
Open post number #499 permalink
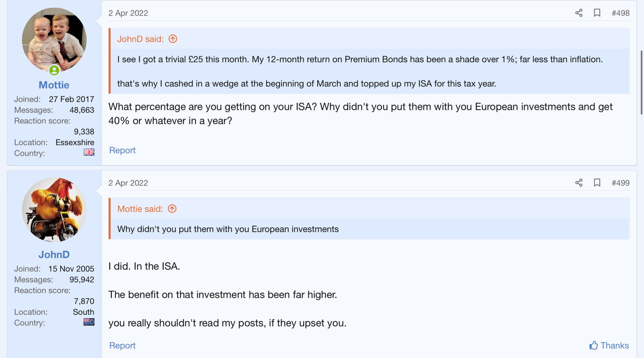tap(620, 183)
